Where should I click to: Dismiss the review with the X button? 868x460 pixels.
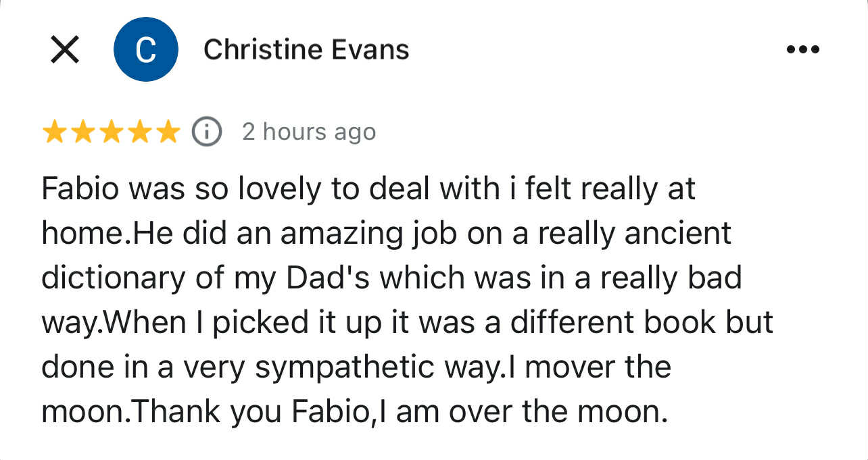(x=64, y=49)
